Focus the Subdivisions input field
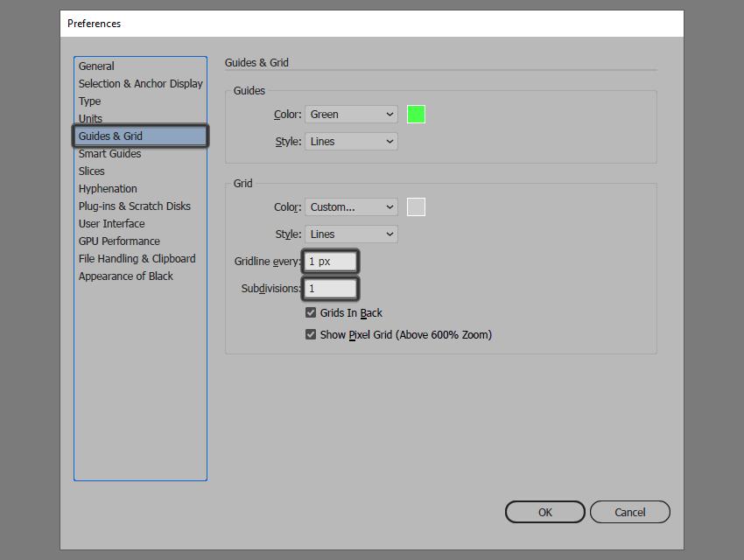This screenshot has height=560, width=744. (331, 288)
